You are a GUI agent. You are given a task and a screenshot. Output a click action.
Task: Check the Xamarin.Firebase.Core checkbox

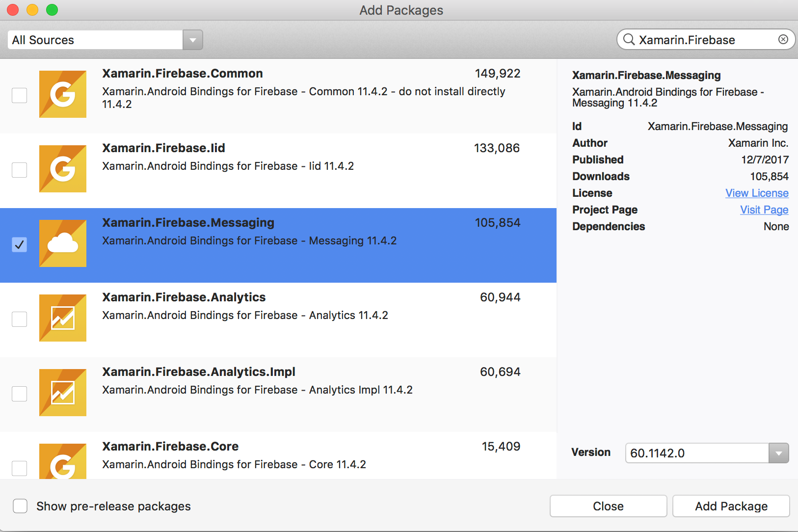[19, 469]
